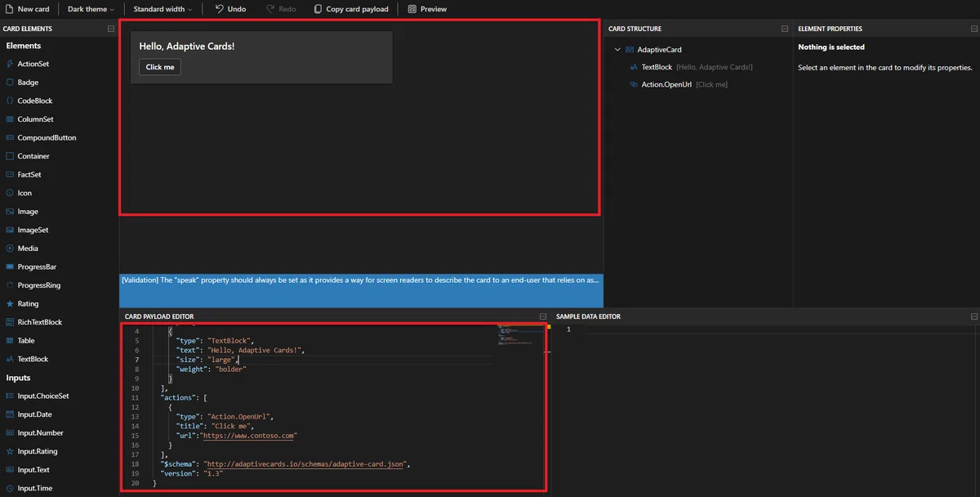
Task: Click the "size": "large" line in payload
Action: coord(207,360)
